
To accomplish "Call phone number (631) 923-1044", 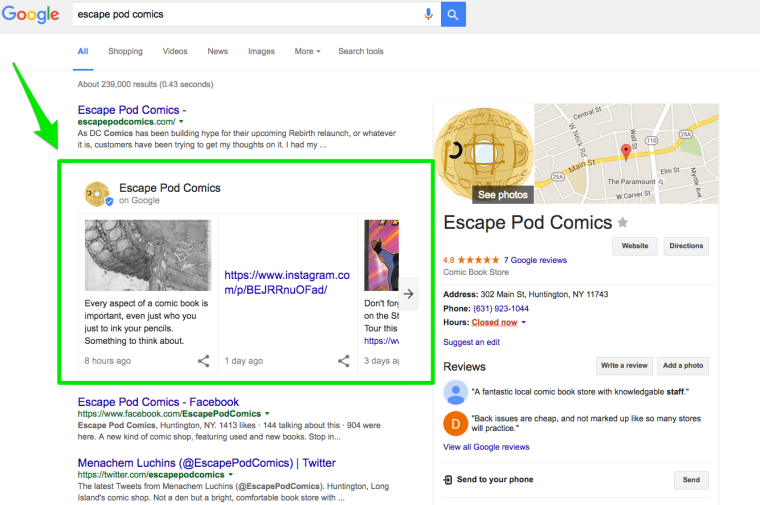I will point(501,309).
